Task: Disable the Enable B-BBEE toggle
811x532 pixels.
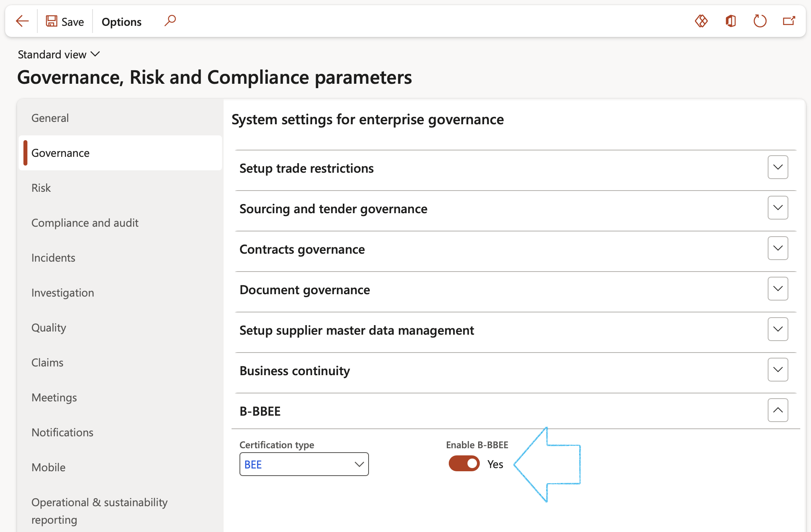Action: (464, 464)
